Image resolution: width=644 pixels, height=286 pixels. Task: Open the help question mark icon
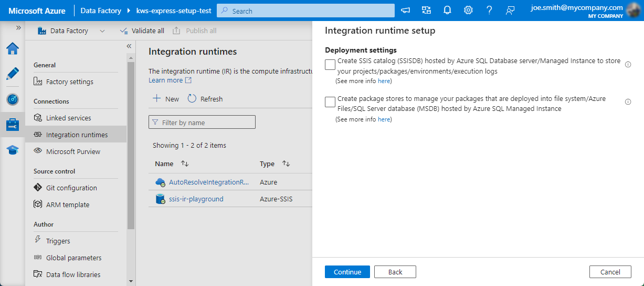[x=489, y=11]
